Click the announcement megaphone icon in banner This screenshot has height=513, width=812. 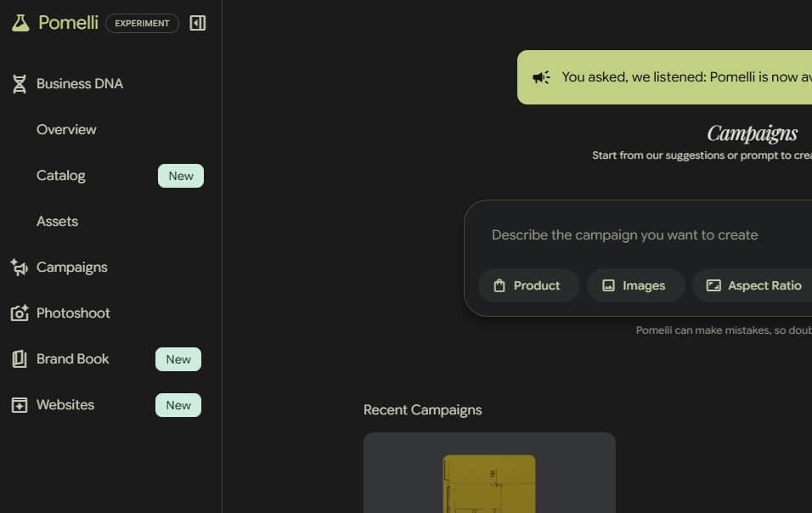(541, 77)
